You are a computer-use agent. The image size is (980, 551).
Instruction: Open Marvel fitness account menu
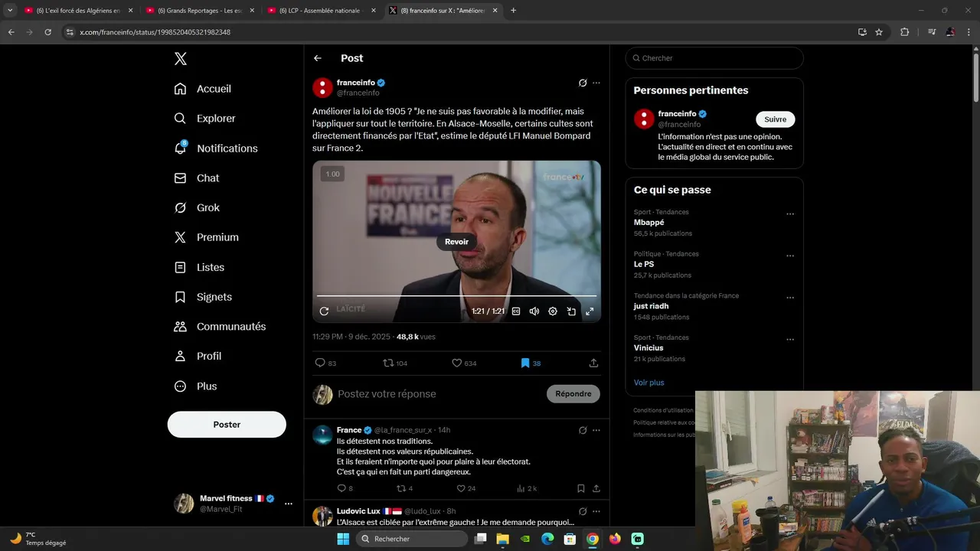coord(233,503)
